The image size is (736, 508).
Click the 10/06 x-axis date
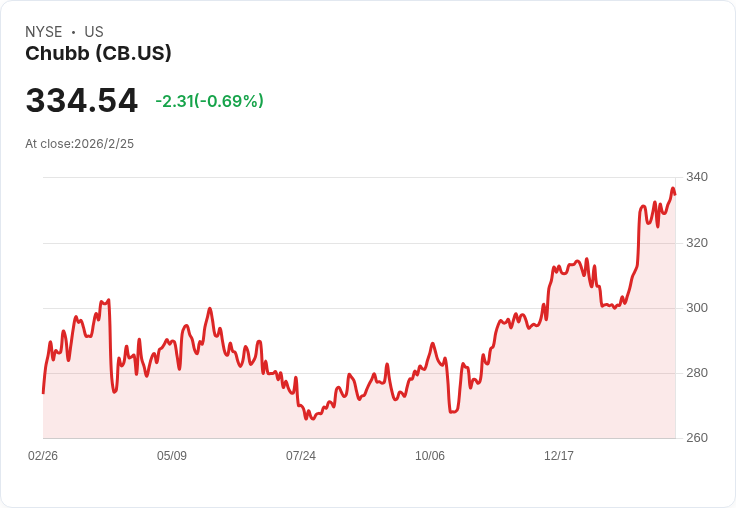tap(430, 456)
